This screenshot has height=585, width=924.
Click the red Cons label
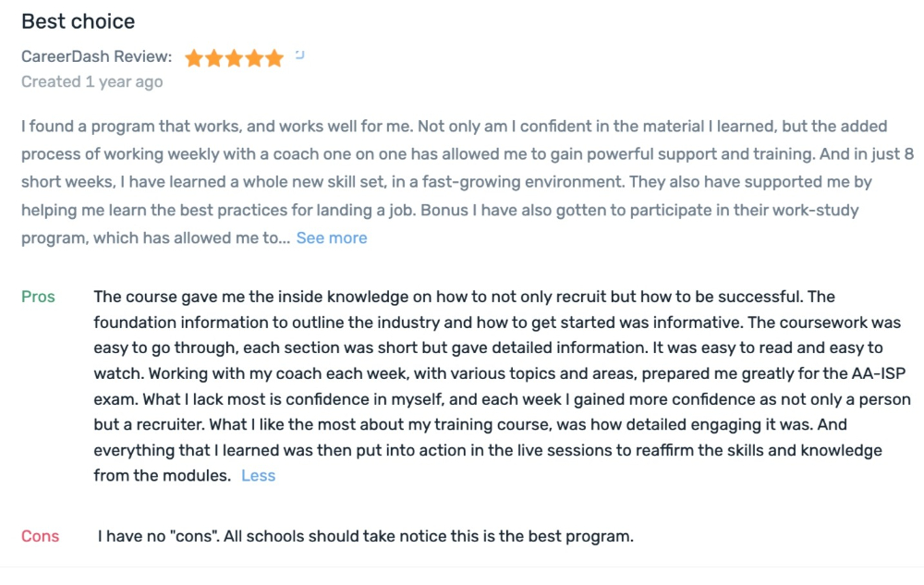click(40, 536)
